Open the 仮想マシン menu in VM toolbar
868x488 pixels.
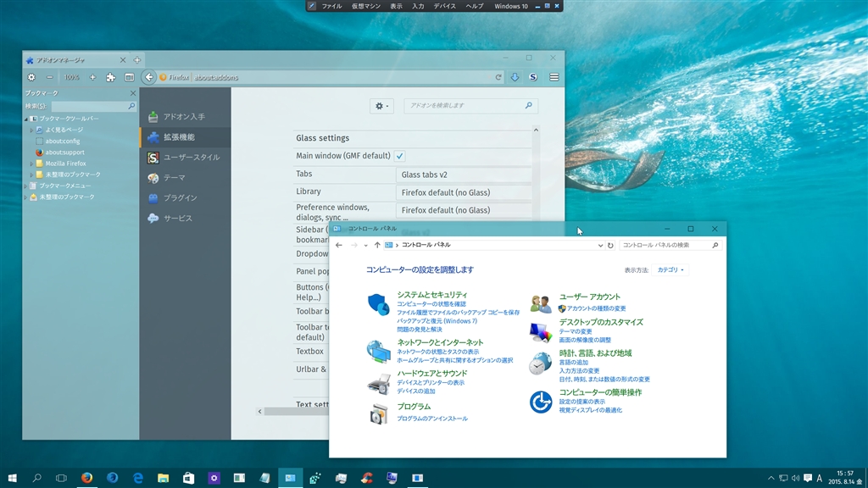[x=366, y=6]
